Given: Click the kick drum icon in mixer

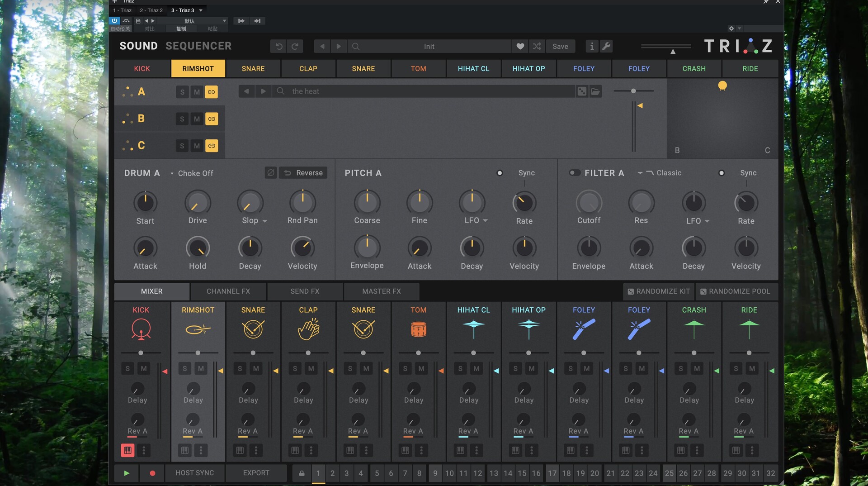Looking at the screenshot, I should 141,329.
